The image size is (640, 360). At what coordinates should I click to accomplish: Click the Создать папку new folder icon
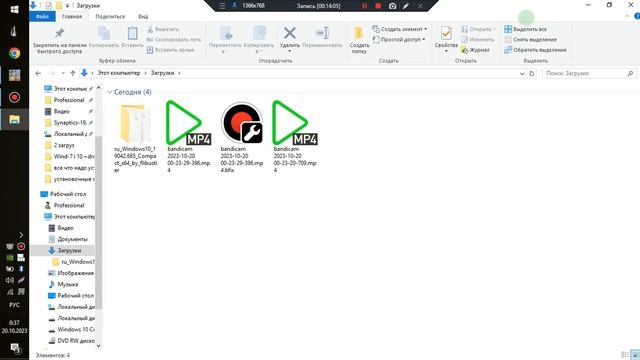pos(358,33)
